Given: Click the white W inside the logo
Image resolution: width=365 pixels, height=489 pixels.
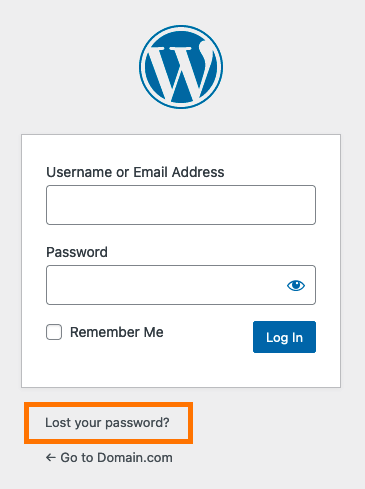Looking at the screenshot, I should [181, 71].
